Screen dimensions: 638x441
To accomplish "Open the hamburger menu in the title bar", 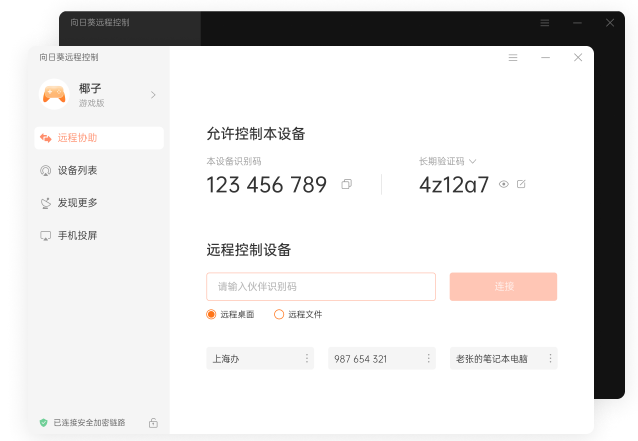I will [513, 57].
